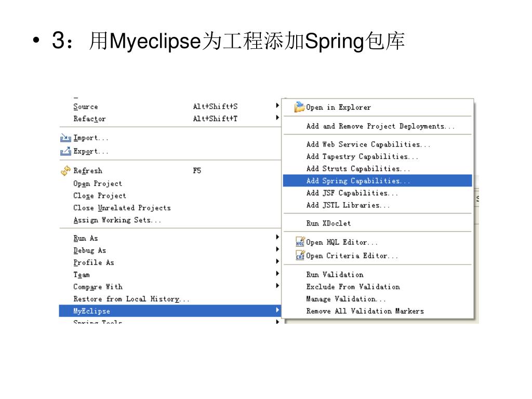Click the Alt+Shift+T shortcut text

coord(215,119)
